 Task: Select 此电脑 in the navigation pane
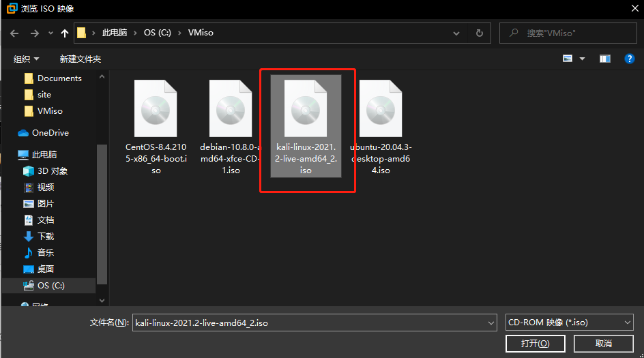(x=38, y=154)
